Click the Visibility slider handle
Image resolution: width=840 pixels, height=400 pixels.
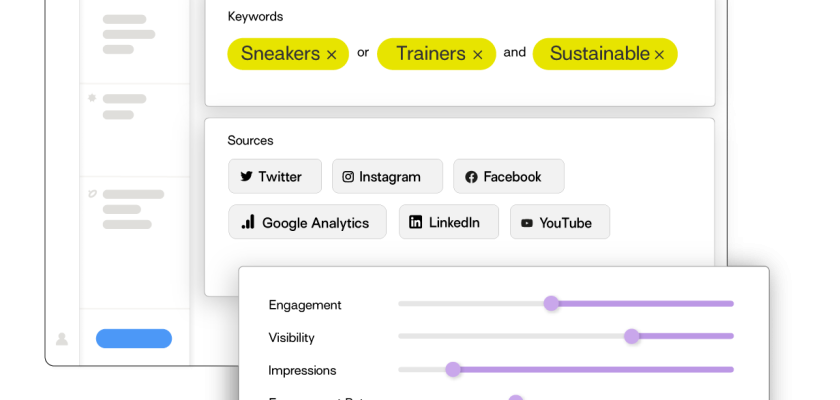[x=632, y=336]
